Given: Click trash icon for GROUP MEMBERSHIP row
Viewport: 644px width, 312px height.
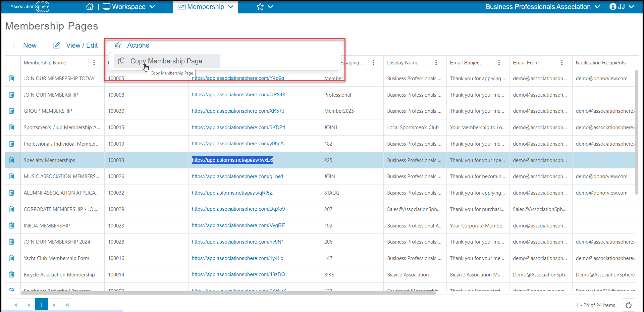Looking at the screenshot, I should click(11, 111).
